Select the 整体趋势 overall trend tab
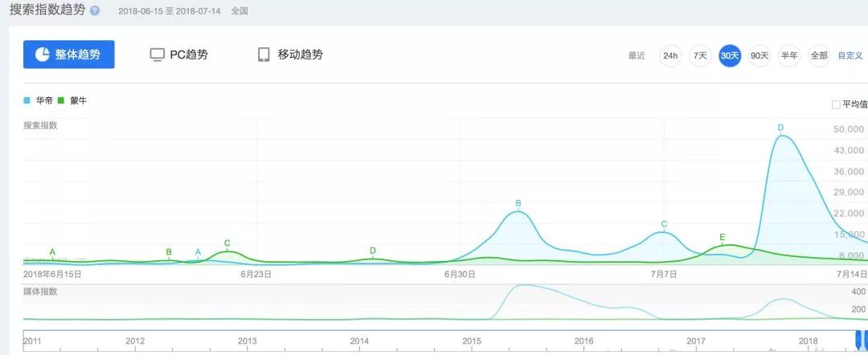868x355 pixels. (68, 54)
